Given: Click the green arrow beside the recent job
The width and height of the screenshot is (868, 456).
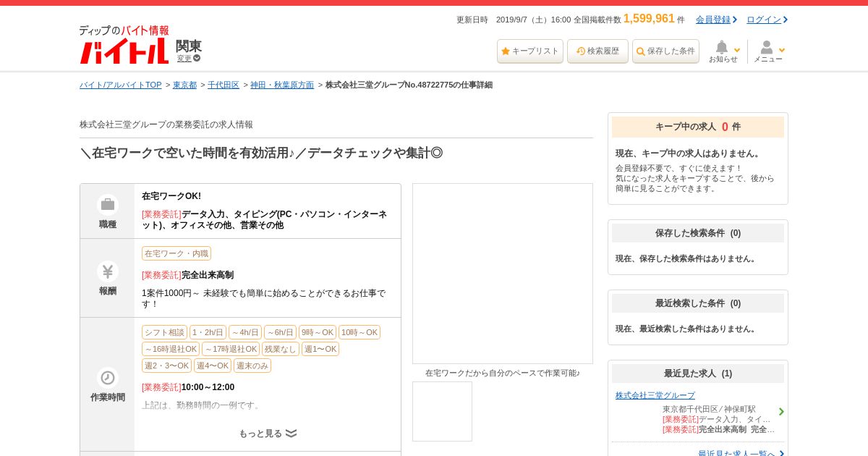Looking at the screenshot, I should tap(781, 412).
